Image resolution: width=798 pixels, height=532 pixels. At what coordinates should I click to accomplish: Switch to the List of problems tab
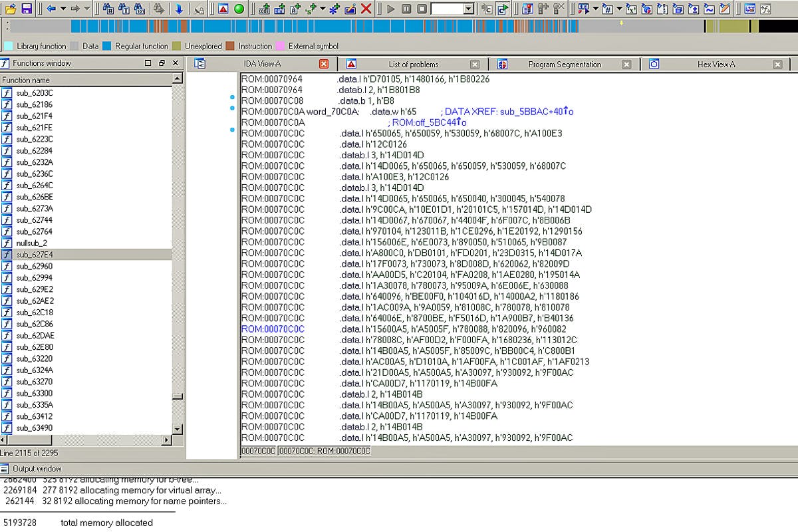point(413,65)
